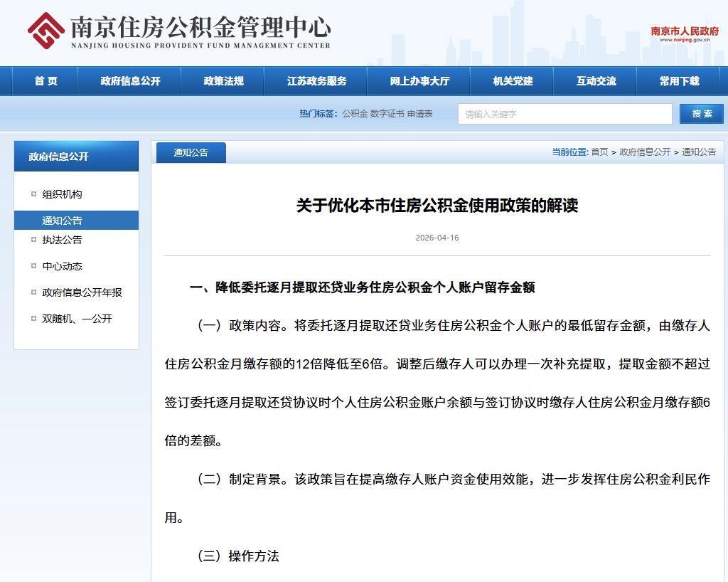The height and width of the screenshot is (582, 728).
Task: Open the 常用下载 menu item
Action: tap(679, 81)
